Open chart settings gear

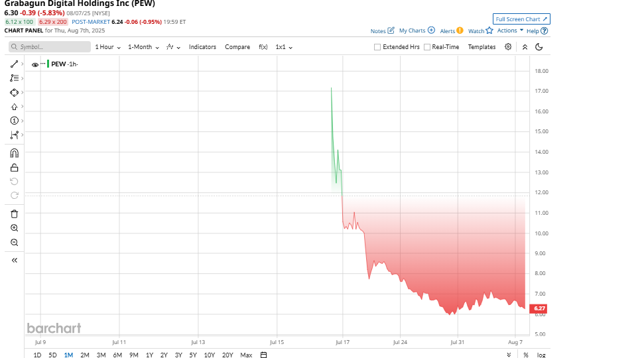pos(508,47)
